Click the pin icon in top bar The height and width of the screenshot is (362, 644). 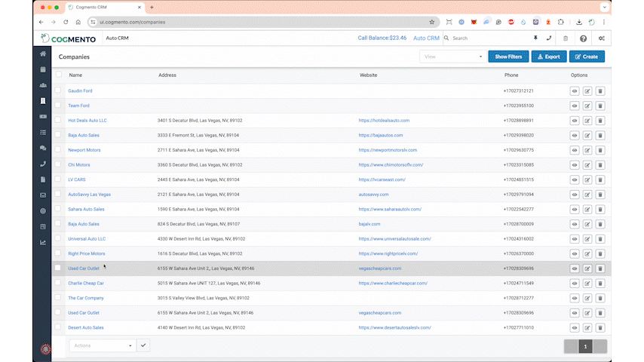tap(535, 38)
